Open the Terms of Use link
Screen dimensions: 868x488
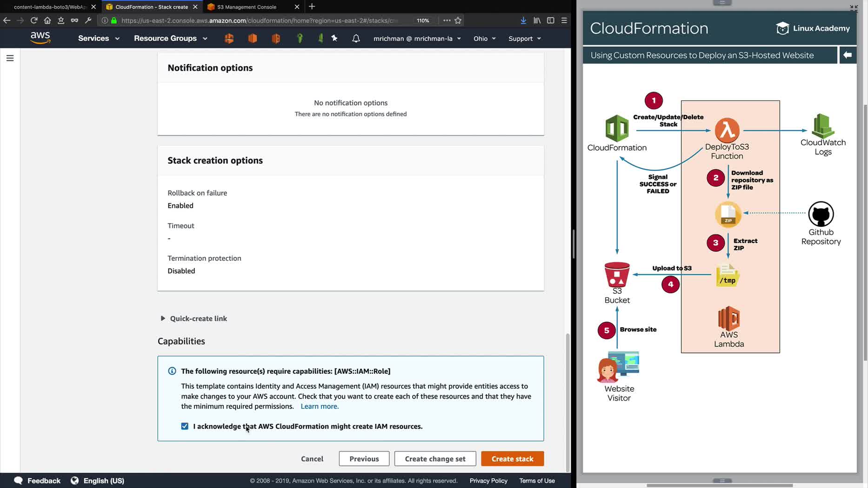click(537, 481)
